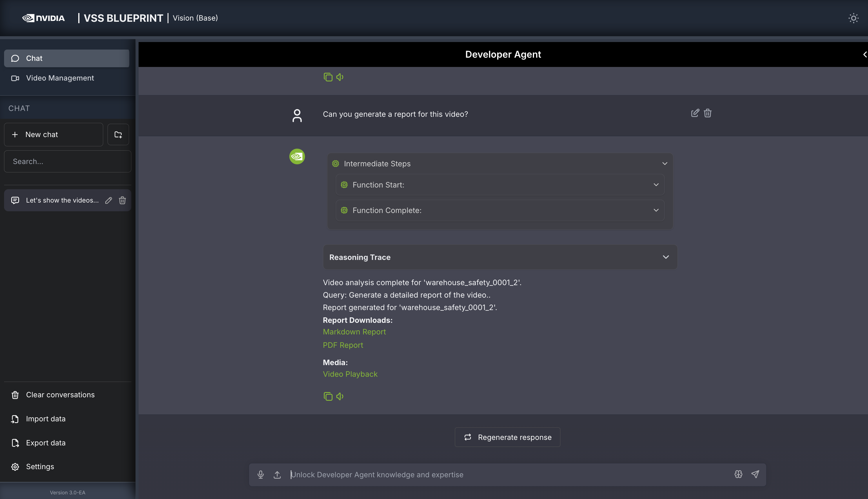Open the Video Management tab
Image resolution: width=868 pixels, height=499 pixels.
pos(60,78)
